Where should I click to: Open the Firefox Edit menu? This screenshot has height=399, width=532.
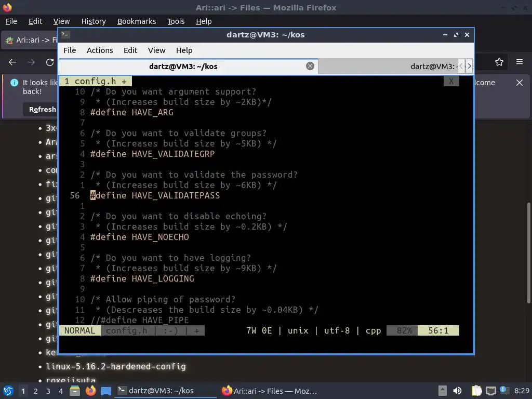35,21
